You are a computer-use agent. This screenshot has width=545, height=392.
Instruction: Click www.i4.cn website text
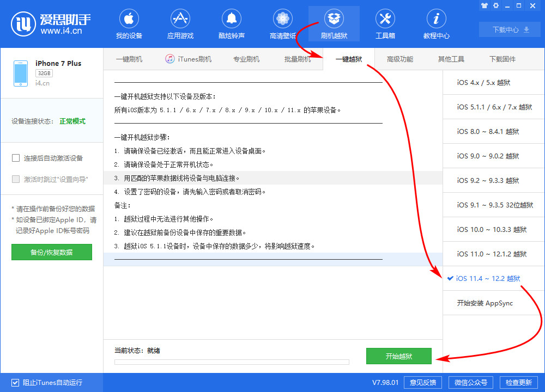point(61,31)
